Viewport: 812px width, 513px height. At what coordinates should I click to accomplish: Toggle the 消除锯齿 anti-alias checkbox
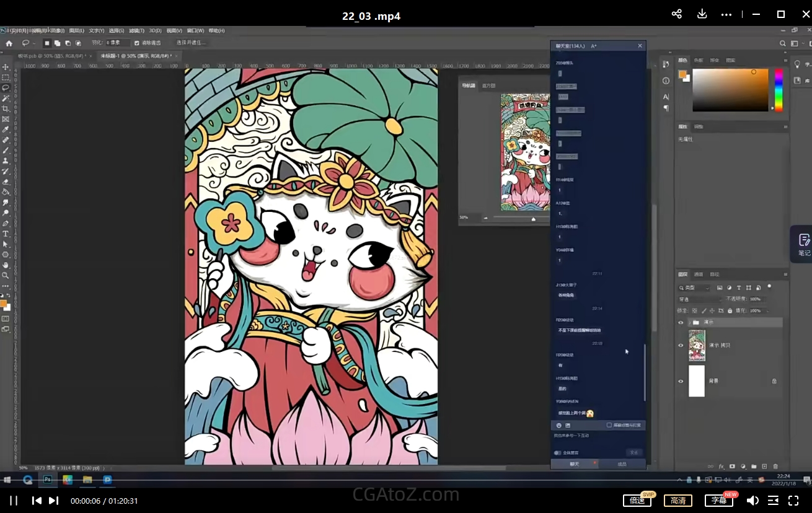[x=137, y=43]
